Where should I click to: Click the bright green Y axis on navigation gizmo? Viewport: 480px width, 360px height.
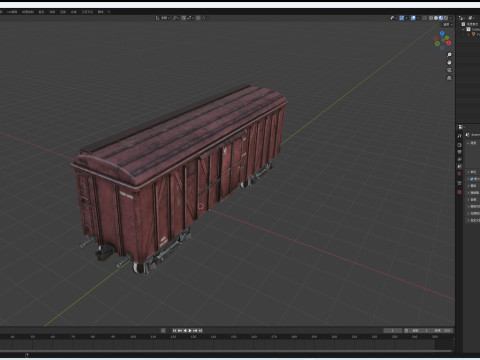tap(447, 38)
